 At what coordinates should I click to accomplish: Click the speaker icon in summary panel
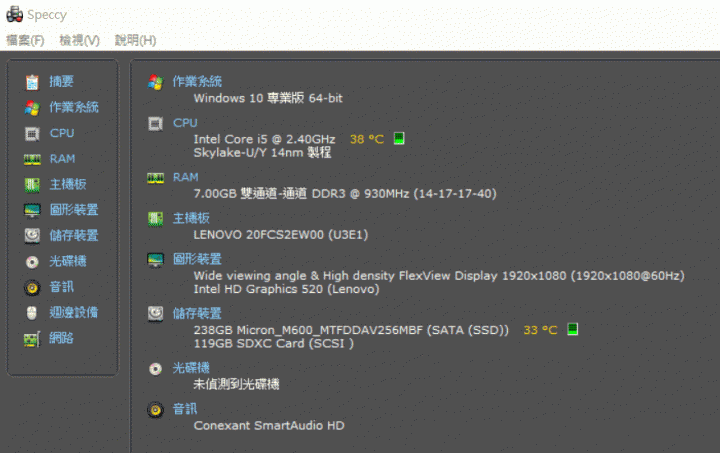(x=156, y=410)
